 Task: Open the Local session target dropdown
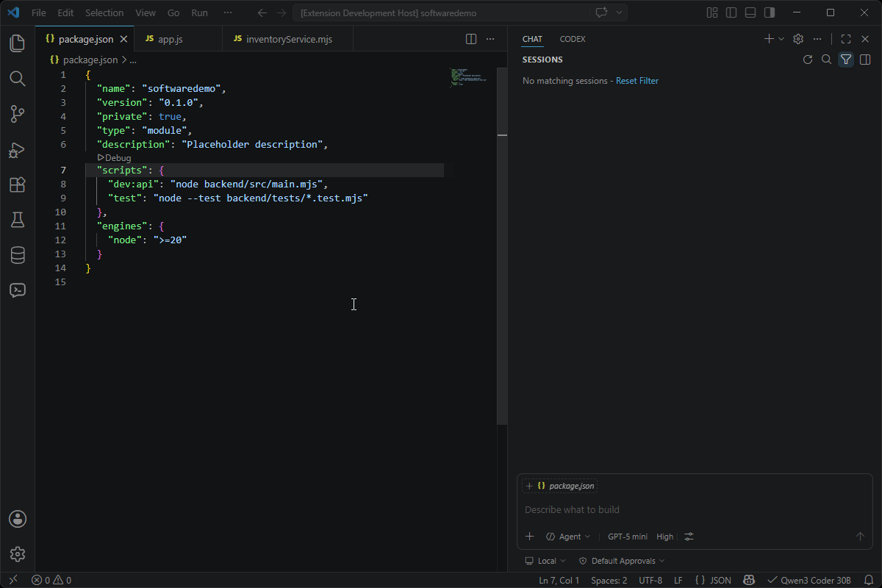545,561
